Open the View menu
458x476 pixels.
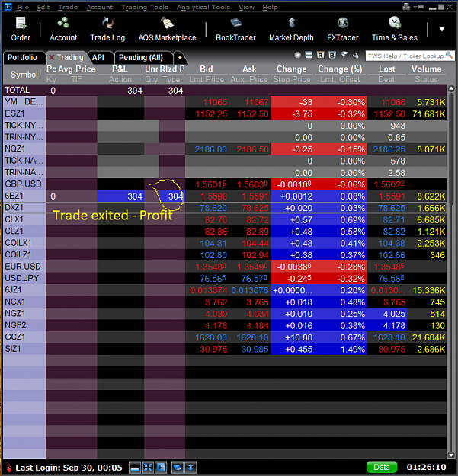pyautogui.click(x=246, y=7)
